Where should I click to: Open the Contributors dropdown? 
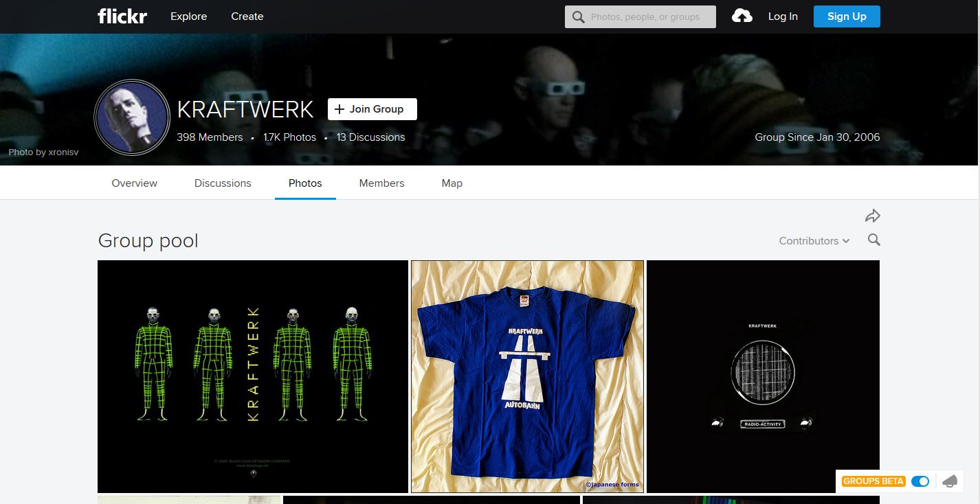click(814, 241)
